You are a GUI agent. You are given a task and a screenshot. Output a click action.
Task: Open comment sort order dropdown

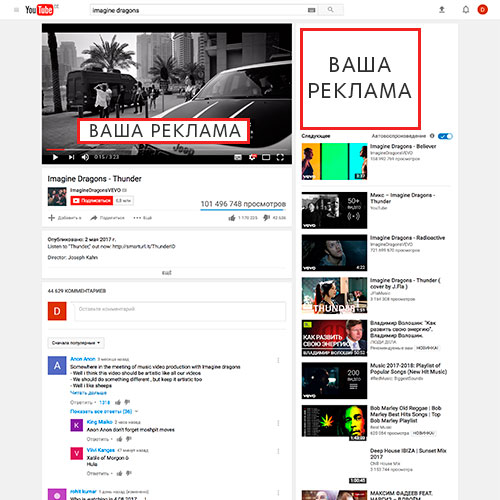click(76, 343)
